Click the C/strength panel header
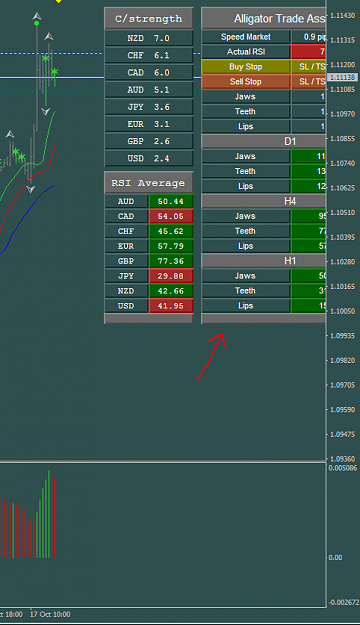Screen dimensions: 360x625 tap(149, 18)
